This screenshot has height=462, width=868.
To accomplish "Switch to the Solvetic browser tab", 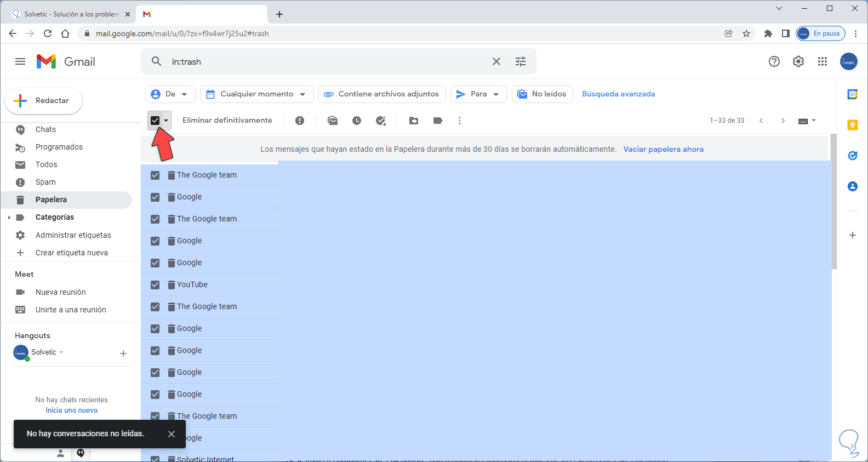I will pyautogui.click(x=71, y=14).
